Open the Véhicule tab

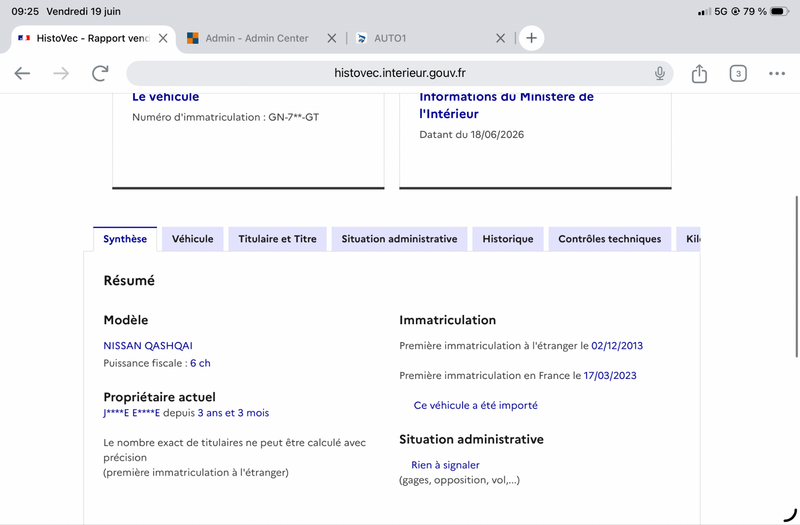tap(192, 239)
